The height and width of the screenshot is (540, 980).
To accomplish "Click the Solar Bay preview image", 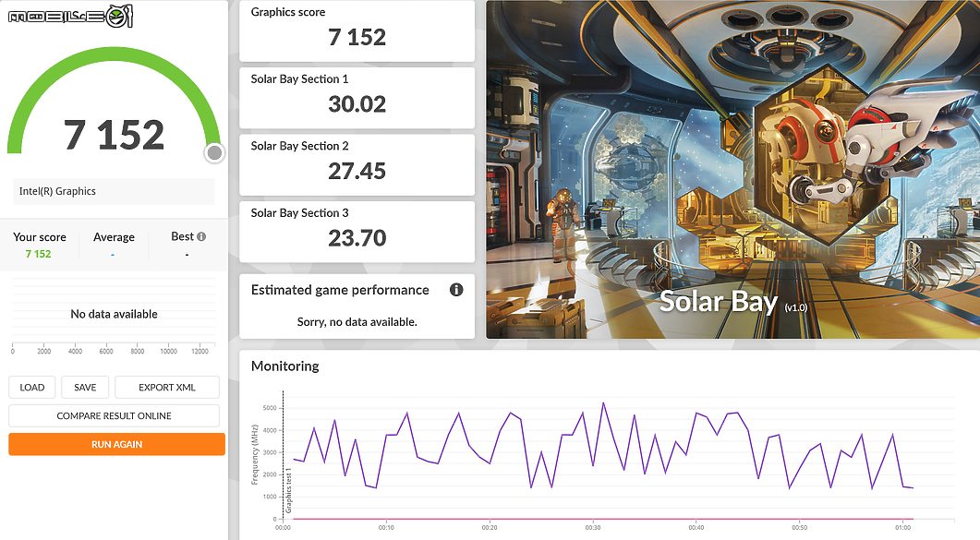I will (732, 169).
